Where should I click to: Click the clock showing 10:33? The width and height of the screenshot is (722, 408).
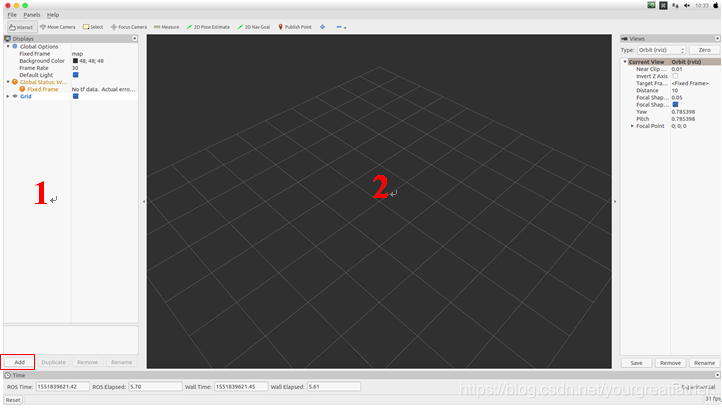(x=702, y=6)
